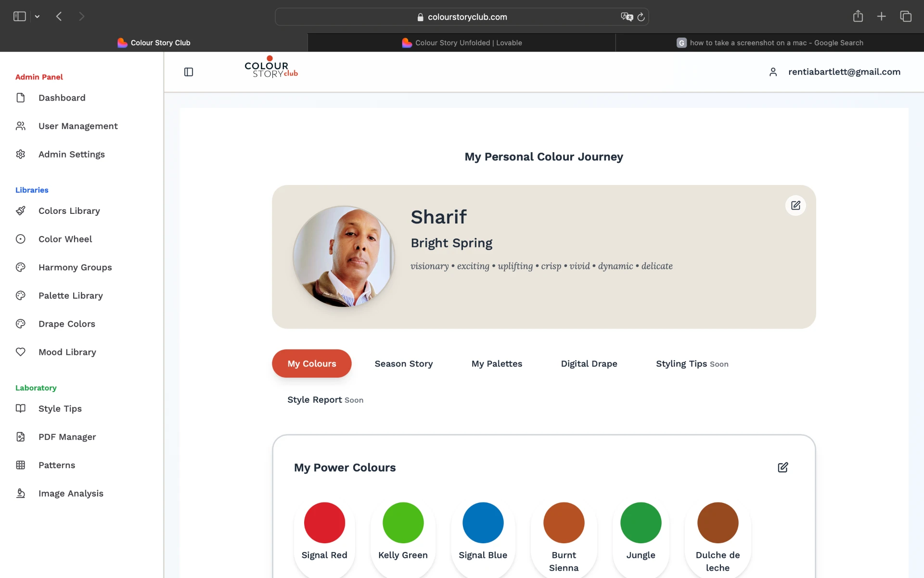
Task: Click the Color Wheel circle icon
Action: click(20, 239)
